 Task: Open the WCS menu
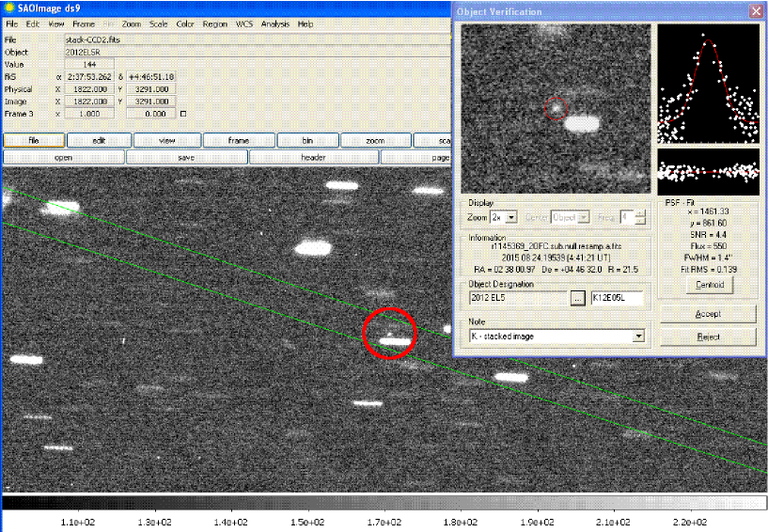coord(244,23)
